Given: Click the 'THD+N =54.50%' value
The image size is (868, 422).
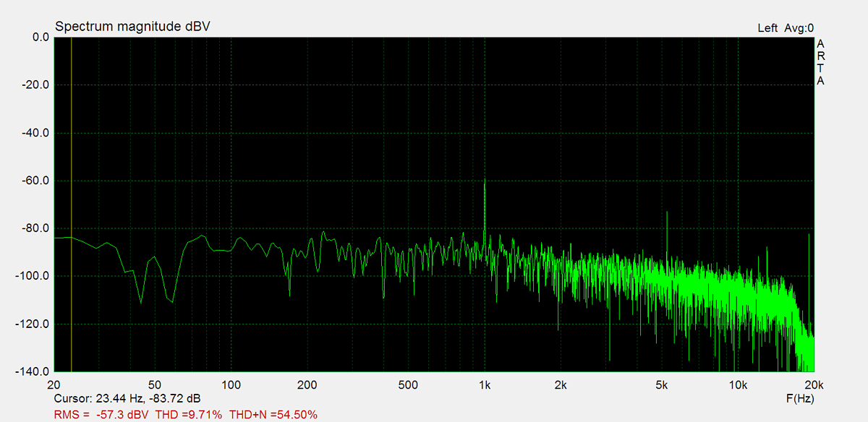Looking at the screenshot, I should [x=273, y=414].
